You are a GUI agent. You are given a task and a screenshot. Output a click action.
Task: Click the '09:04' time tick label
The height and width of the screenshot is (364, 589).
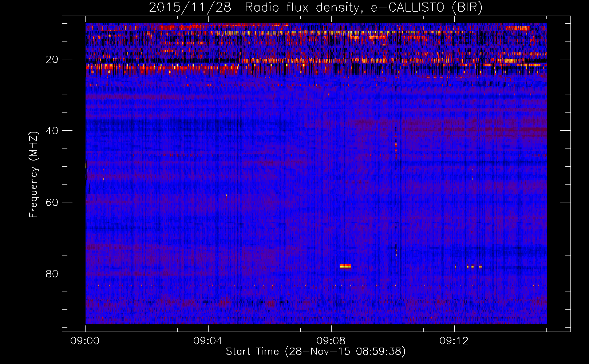[x=208, y=341]
